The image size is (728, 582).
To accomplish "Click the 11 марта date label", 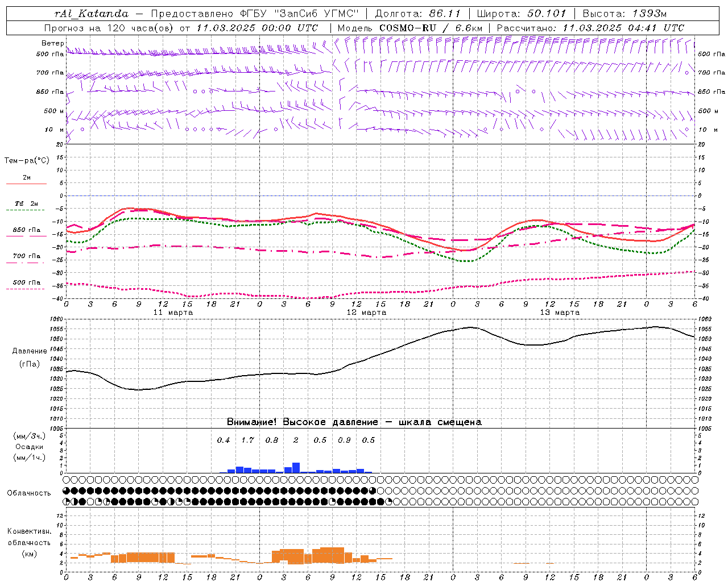I will [x=173, y=313].
